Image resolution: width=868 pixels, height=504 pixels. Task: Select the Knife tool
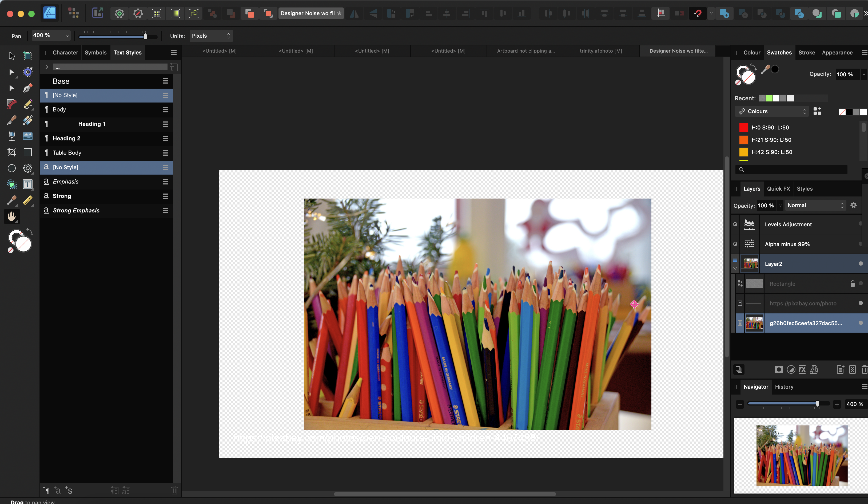[x=12, y=120]
